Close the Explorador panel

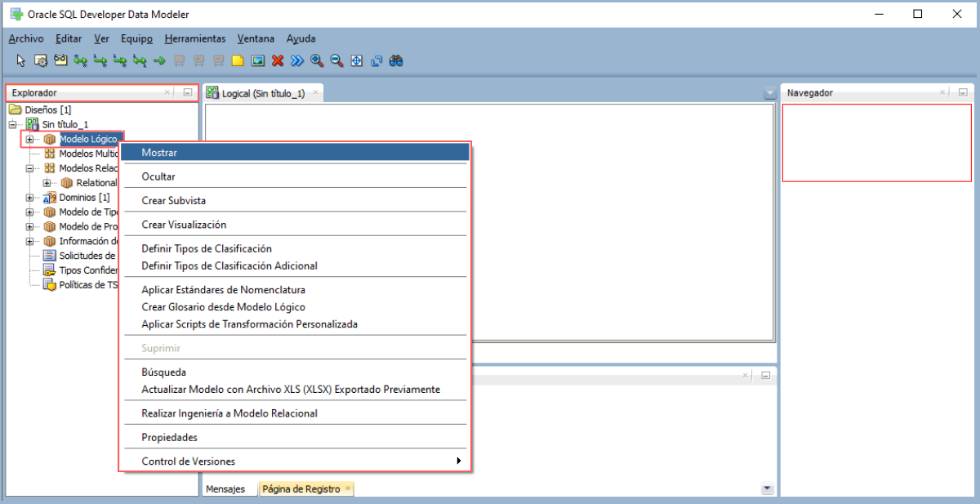167,93
